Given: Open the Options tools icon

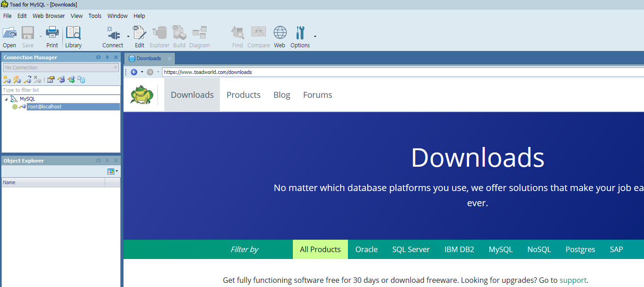Looking at the screenshot, I should 300,33.
